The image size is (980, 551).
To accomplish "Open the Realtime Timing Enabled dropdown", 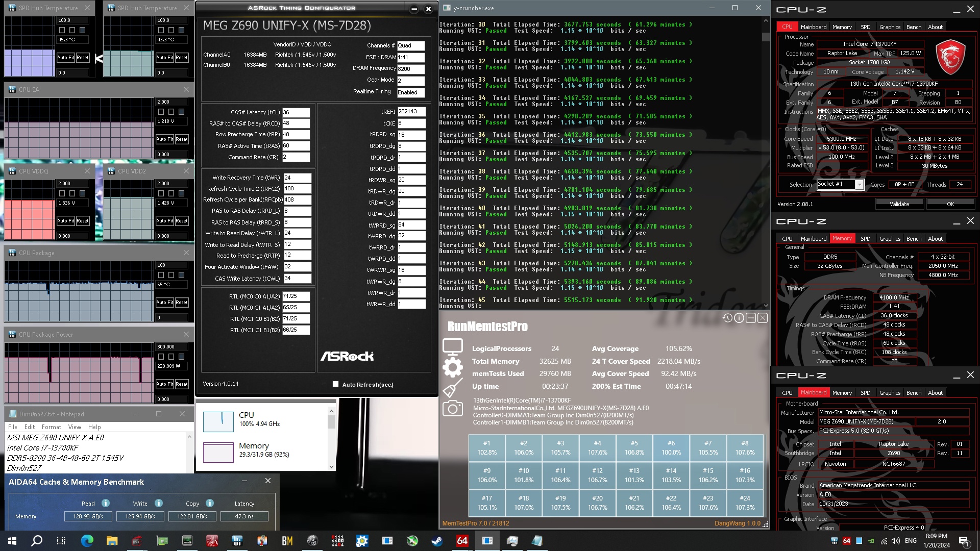I will pos(410,92).
